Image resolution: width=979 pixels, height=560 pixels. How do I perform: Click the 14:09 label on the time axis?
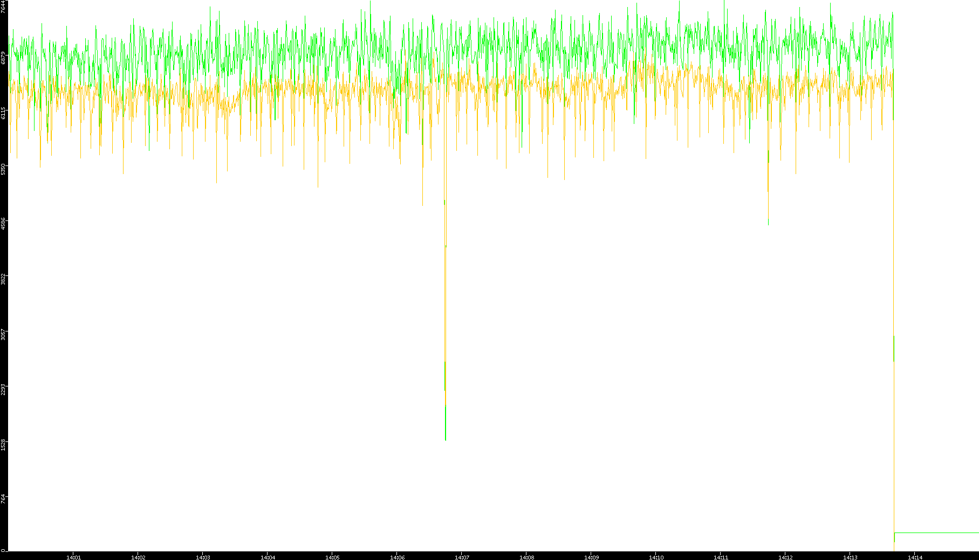click(x=591, y=557)
